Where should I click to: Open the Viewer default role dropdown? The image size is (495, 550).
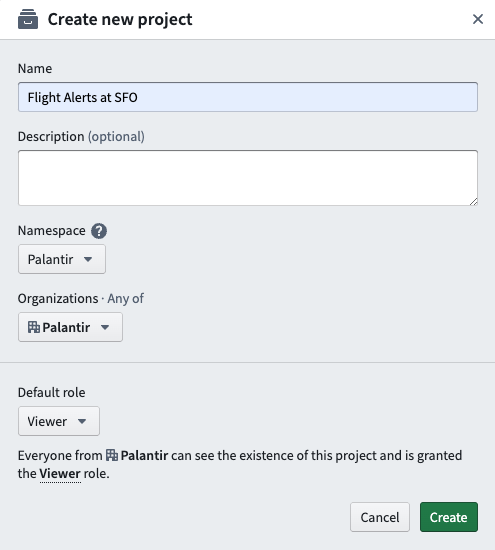[x=59, y=421]
